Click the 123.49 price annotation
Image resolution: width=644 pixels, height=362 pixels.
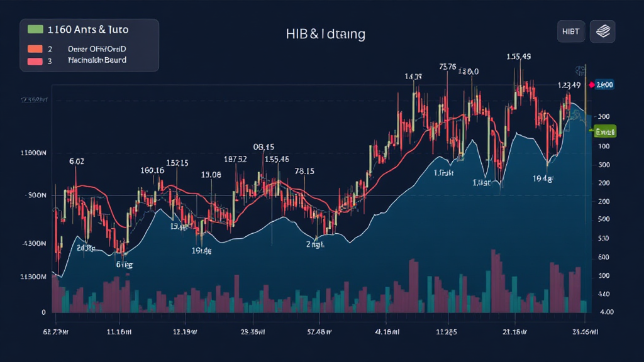tap(569, 85)
